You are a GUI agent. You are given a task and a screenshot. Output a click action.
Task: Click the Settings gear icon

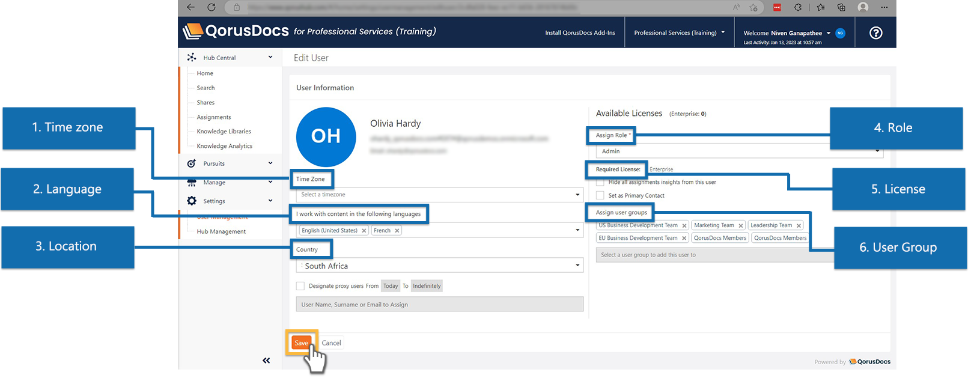pyautogui.click(x=192, y=201)
